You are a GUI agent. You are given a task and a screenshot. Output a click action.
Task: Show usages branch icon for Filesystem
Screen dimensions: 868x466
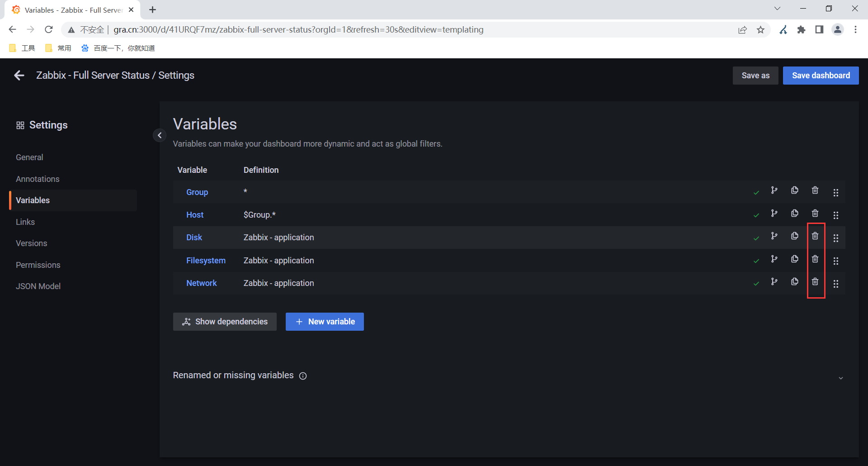coord(774,259)
